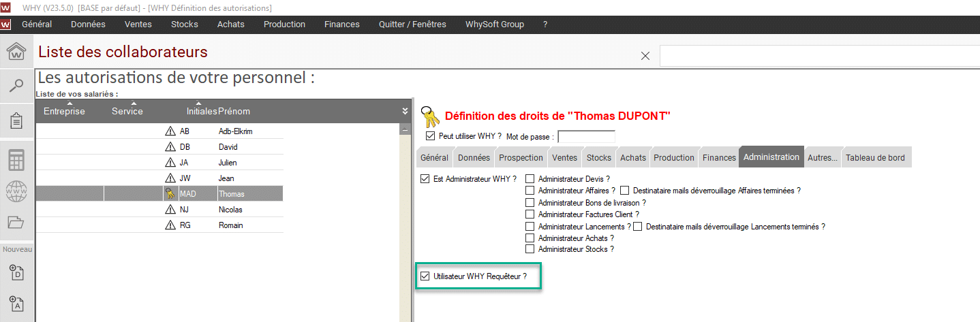Tick 'Administrateur Factures Client ?' checkbox
Screen dimensions: 980x322
530,214
